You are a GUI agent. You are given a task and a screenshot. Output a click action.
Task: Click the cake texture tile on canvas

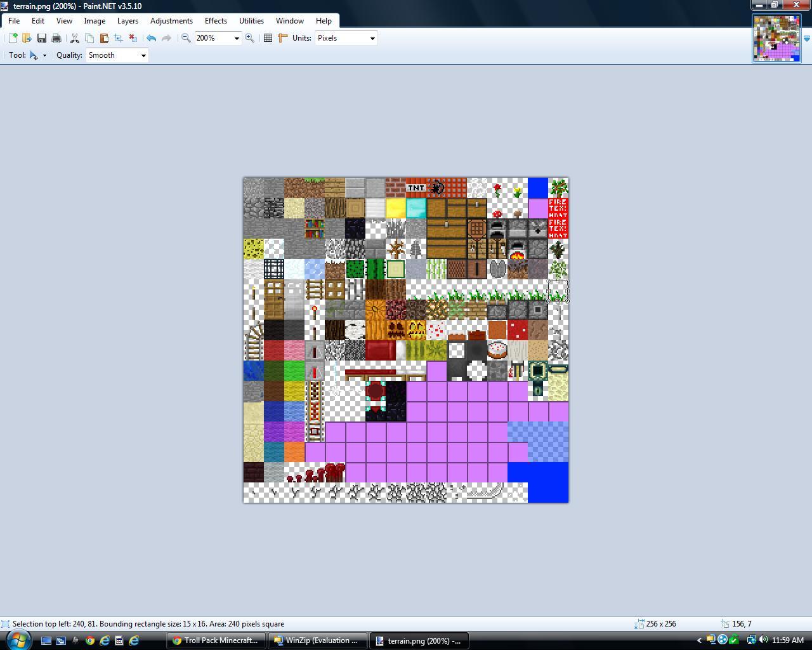(497, 350)
